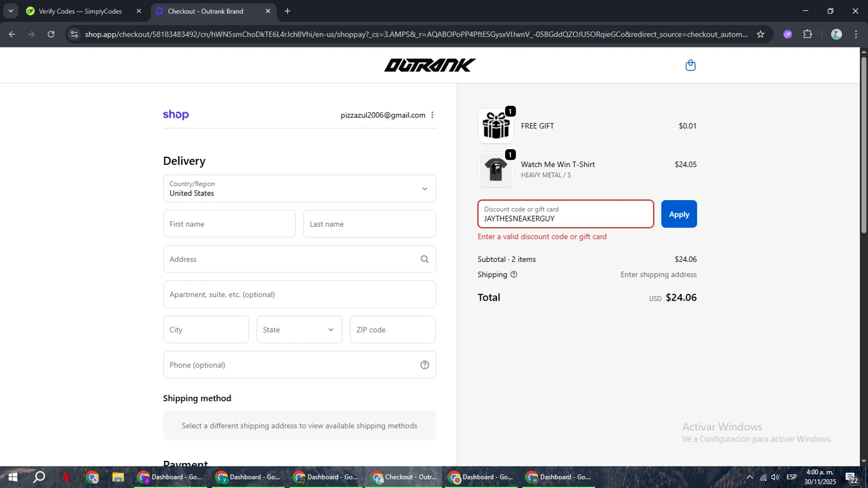The image size is (868, 488).
Task: Open account options menu beside email
Action: pos(432,115)
